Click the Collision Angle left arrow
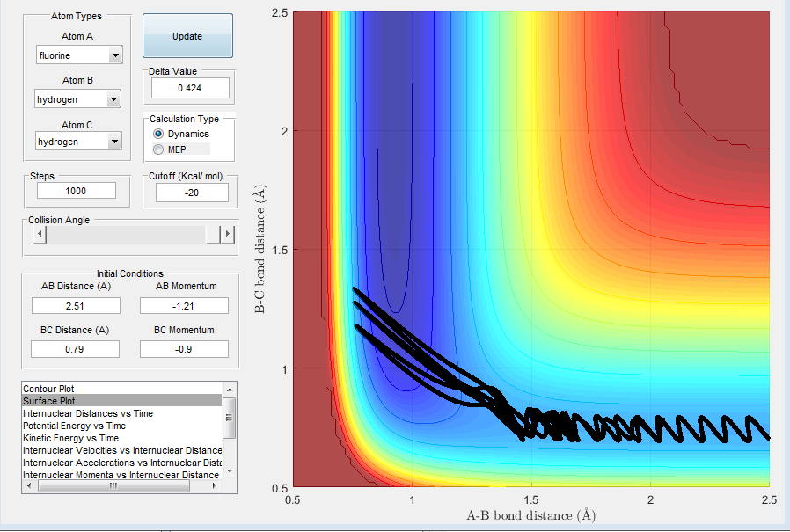 pos(40,234)
